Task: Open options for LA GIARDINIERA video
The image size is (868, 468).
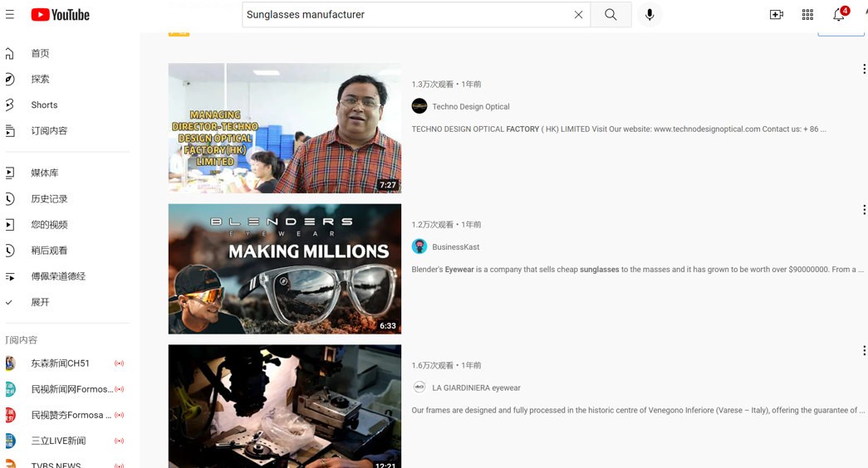Action: (x=863, y=351)
